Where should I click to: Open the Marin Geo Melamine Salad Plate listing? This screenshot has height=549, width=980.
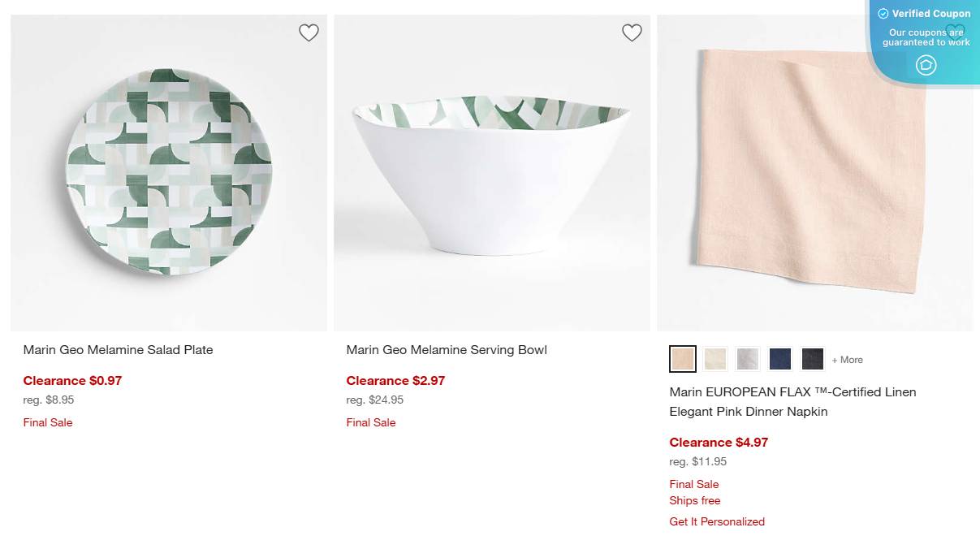point(118,349)
